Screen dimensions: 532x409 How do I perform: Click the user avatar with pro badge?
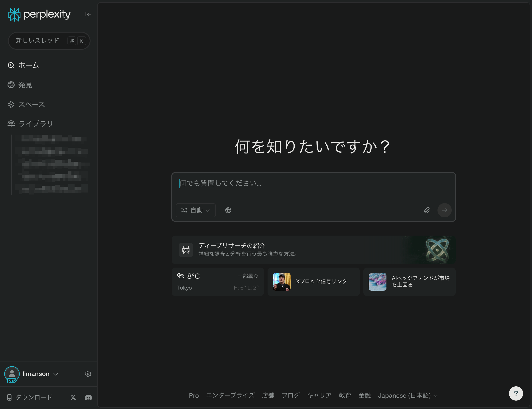click(x=12, y=374)
